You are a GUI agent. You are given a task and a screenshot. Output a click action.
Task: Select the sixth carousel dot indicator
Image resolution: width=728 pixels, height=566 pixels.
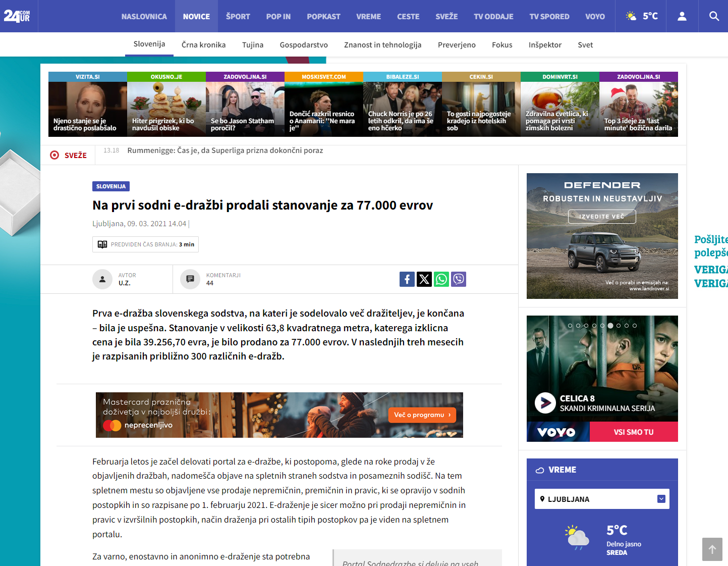pyautogui.click(x=610, y=326)
